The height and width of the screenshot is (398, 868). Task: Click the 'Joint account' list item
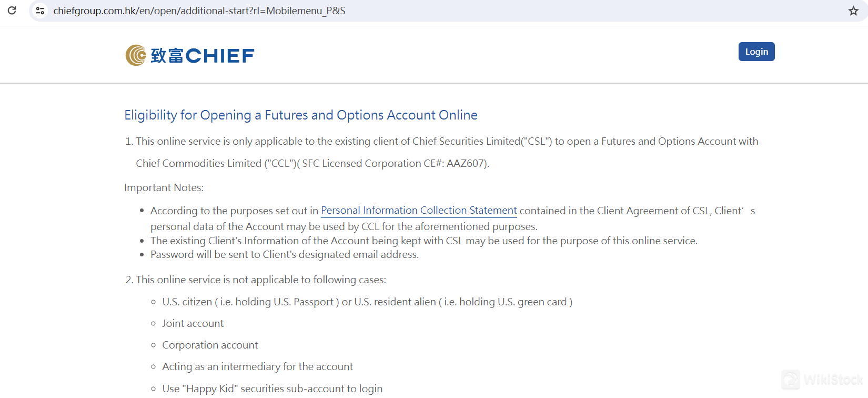point(193,323)
